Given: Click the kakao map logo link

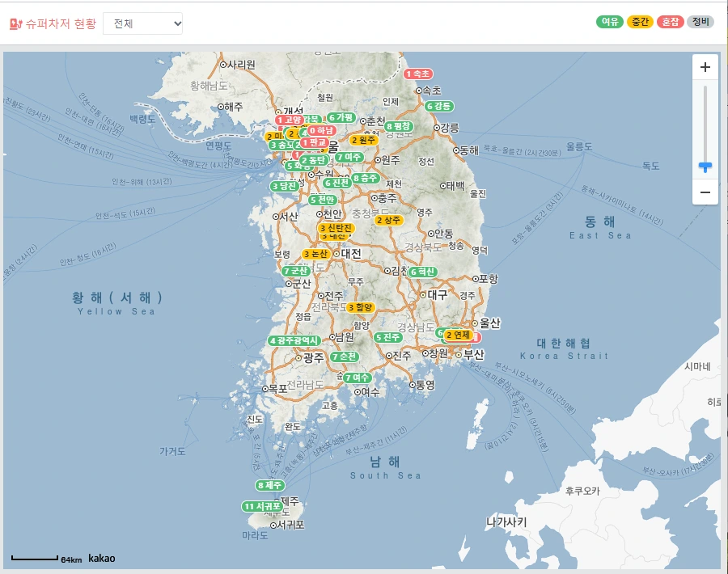Looking at the screenshot, I should 102,558.
